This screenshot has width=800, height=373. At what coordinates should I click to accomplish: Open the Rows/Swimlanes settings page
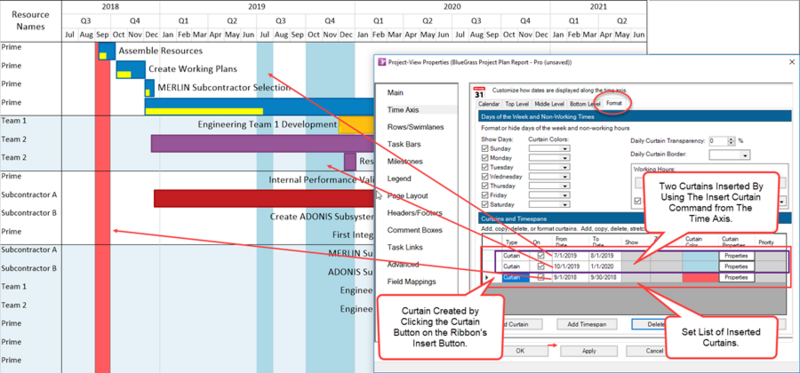click(x=415, y=127)
